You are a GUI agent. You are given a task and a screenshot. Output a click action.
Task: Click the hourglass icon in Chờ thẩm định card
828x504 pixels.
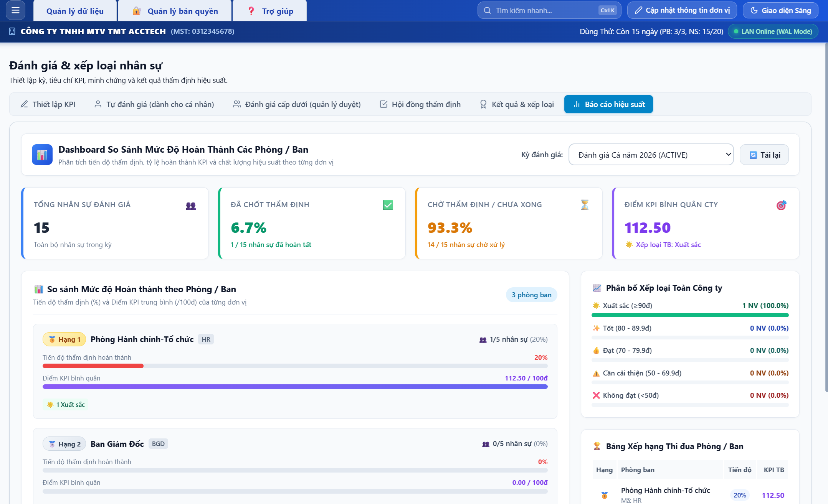[x=585, y=205]
